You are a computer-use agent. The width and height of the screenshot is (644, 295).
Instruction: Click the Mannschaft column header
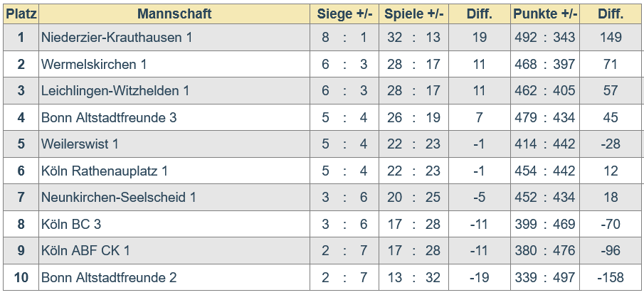pyautogui.click(x=174, y=14)
